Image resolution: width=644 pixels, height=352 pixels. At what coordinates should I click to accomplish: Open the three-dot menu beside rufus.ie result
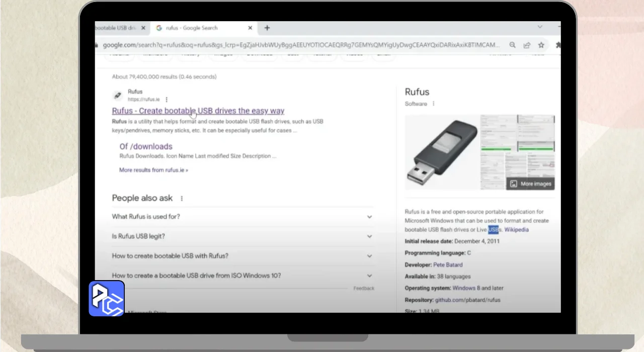pyautogui.click(x=167, y=100)
